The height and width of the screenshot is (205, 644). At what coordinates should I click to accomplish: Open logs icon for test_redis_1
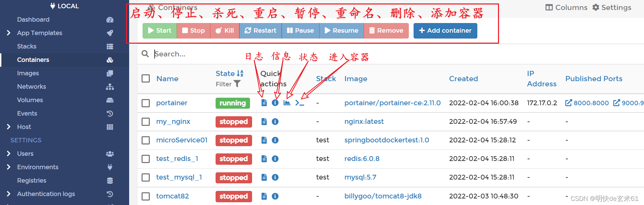(264, 159)
